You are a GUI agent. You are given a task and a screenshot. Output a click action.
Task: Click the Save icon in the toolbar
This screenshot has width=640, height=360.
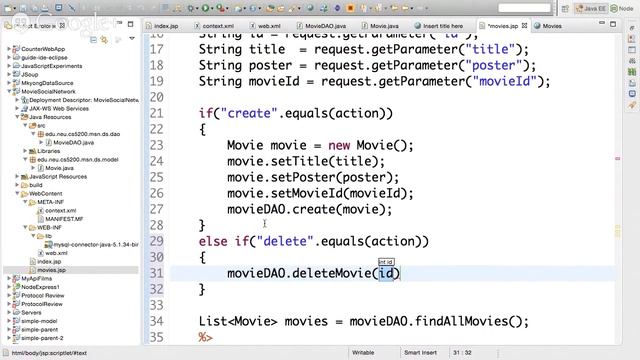[x=23, y=8]
